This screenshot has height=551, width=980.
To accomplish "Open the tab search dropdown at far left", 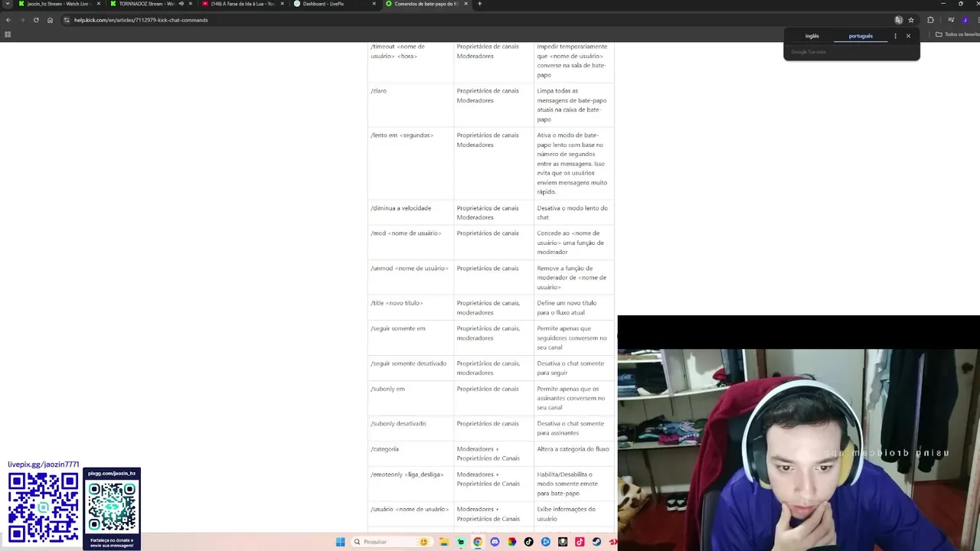I will pos(8,4).
